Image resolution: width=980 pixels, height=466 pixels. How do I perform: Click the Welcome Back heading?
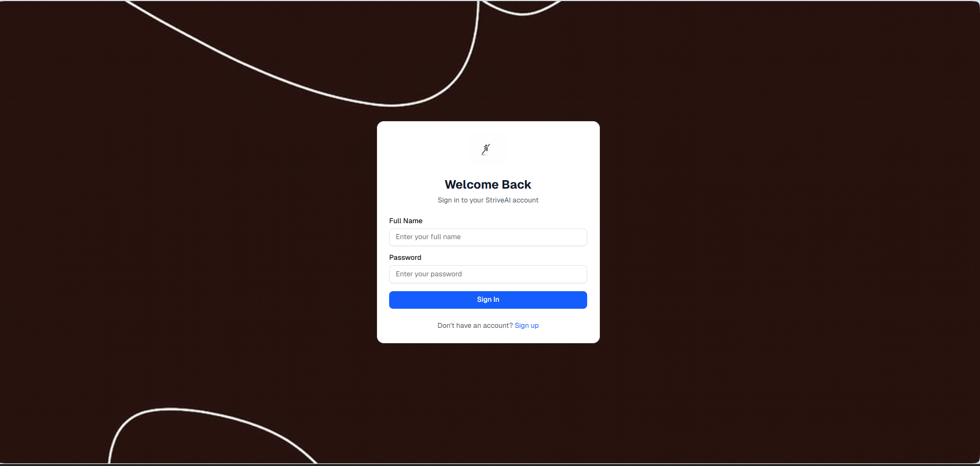pyautogui.click(x=488, y=184)
